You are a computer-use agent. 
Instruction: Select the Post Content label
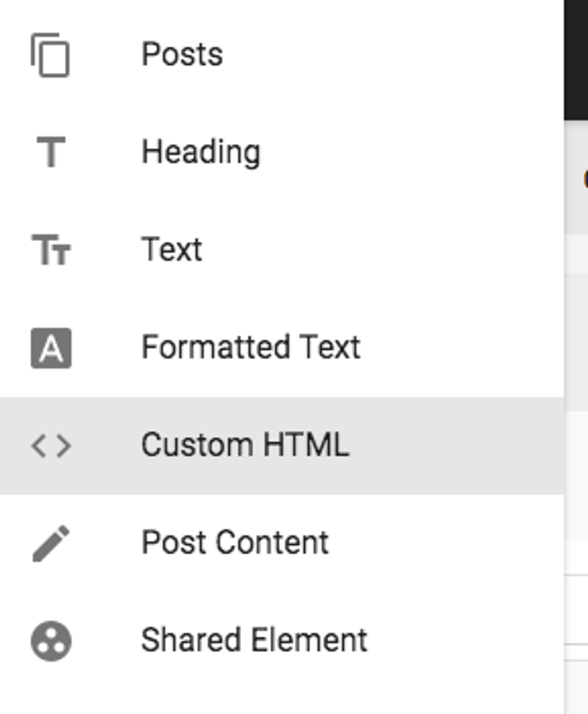click(x=235, y=543)
